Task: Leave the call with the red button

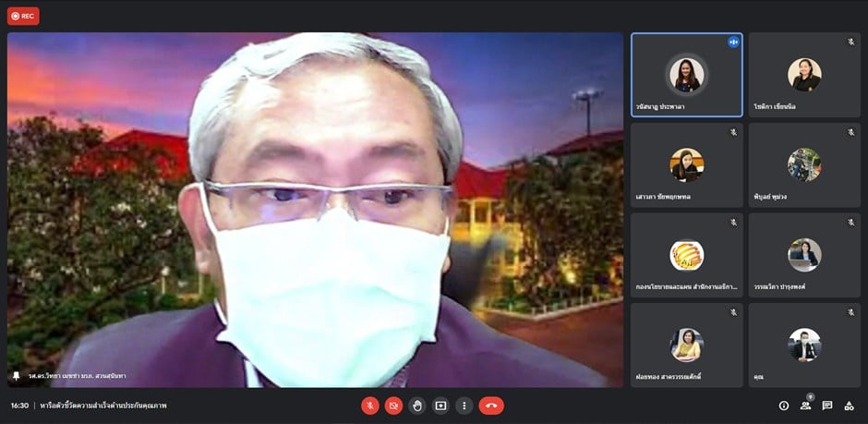Action: click(491, 406)
